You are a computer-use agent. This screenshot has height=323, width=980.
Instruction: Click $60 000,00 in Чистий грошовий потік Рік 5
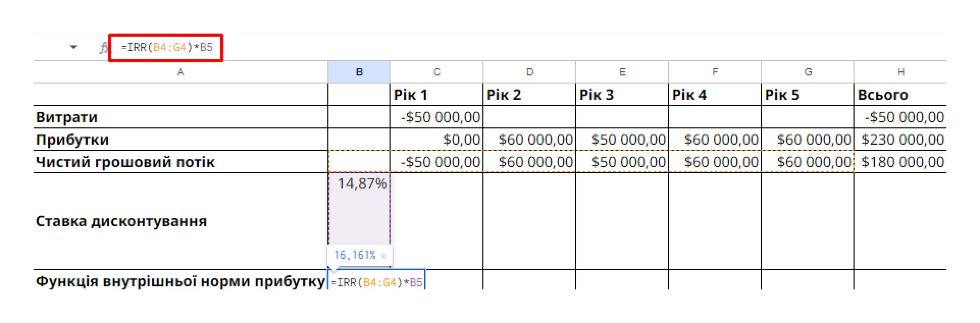[808, 162]
